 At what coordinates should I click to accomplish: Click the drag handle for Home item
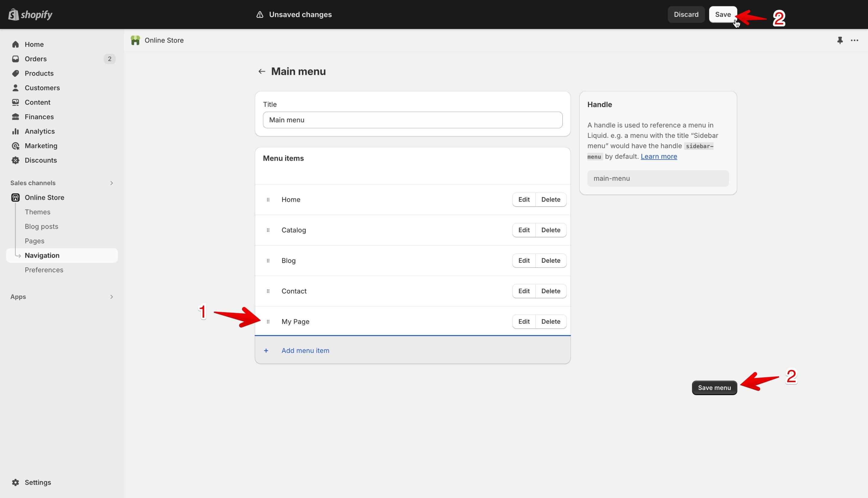click(268, 200)
